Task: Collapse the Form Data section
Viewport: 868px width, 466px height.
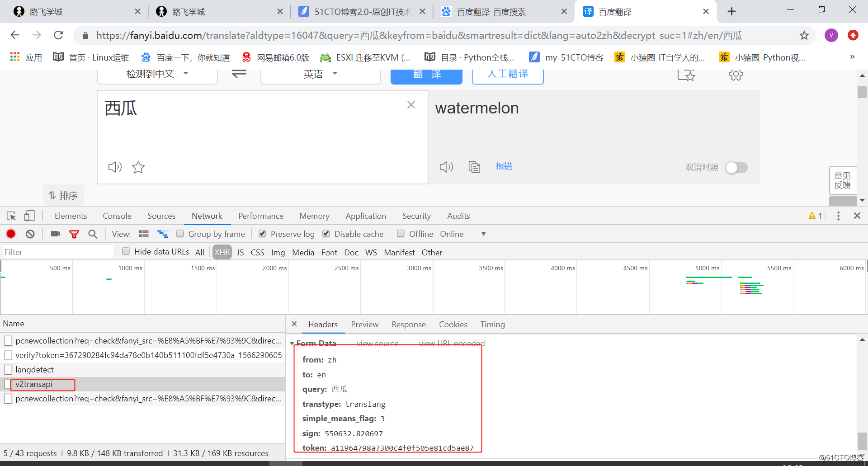Action: click(292, 344)
